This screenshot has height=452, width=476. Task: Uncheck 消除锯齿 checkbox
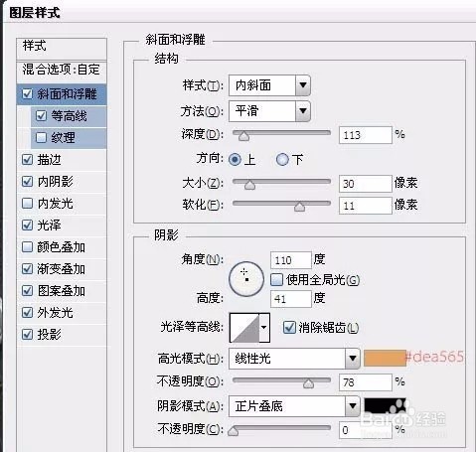click(x=289, y=328)
